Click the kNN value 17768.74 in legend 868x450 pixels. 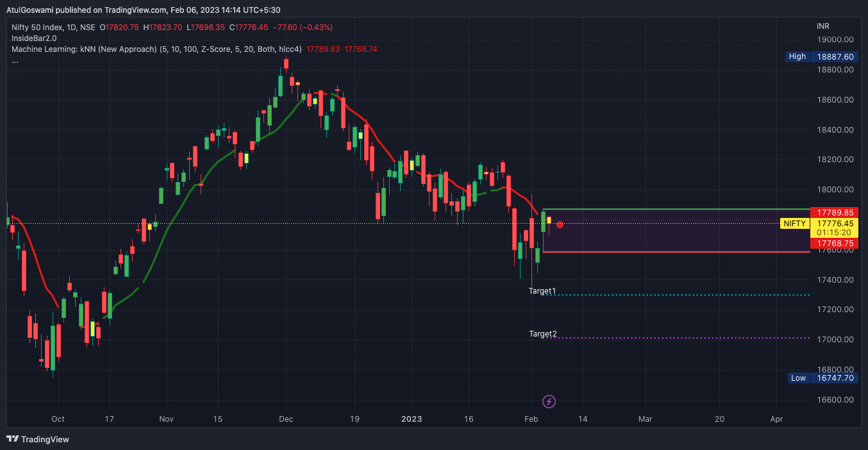[361, 49]
